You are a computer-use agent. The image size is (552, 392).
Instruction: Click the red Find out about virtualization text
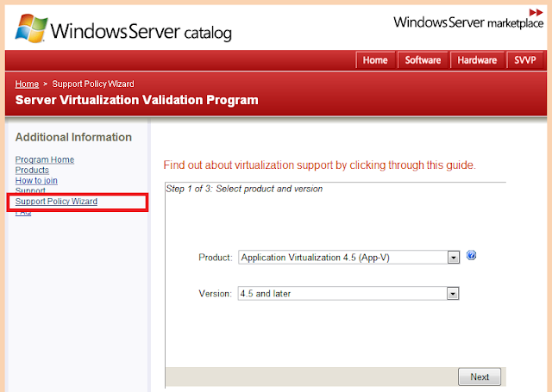pos(319,165)
